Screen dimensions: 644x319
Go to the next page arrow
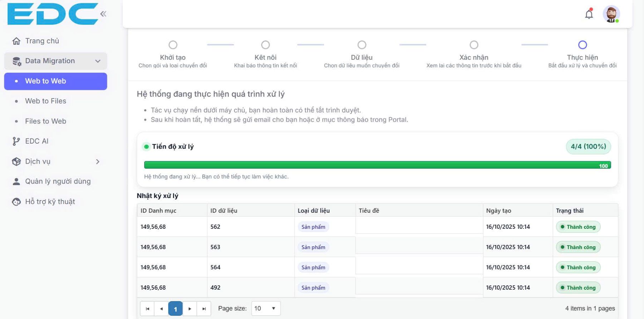pyautogui.click(x=190, y=309)
